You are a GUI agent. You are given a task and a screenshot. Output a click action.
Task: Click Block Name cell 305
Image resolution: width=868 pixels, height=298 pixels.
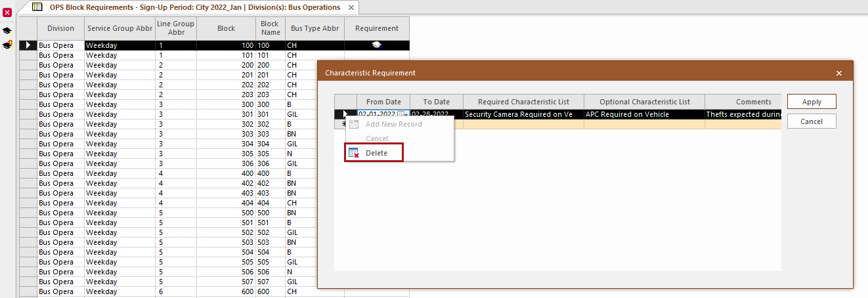pyautogui.click(x=270, y=154)
